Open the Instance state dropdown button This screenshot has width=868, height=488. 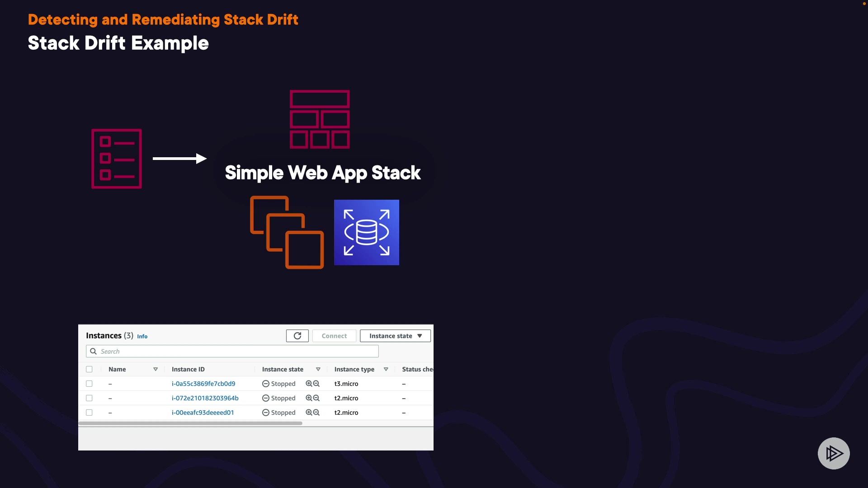(395, 336)
